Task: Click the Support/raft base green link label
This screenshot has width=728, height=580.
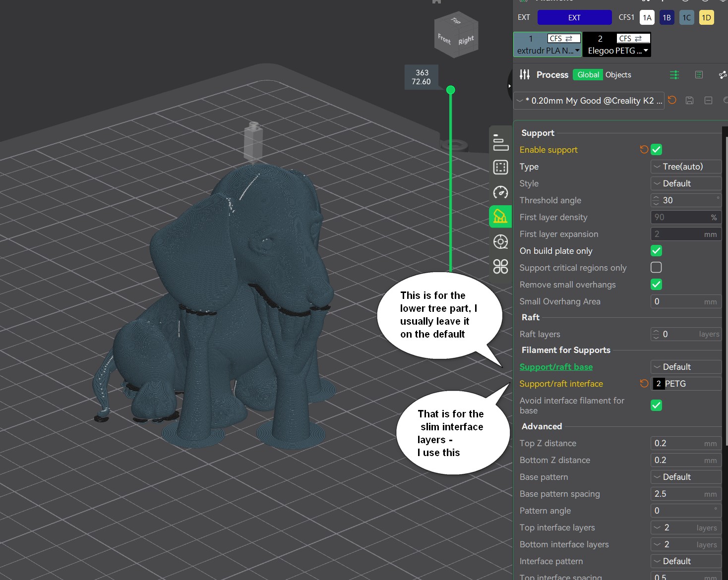Action: click(556, 367)
